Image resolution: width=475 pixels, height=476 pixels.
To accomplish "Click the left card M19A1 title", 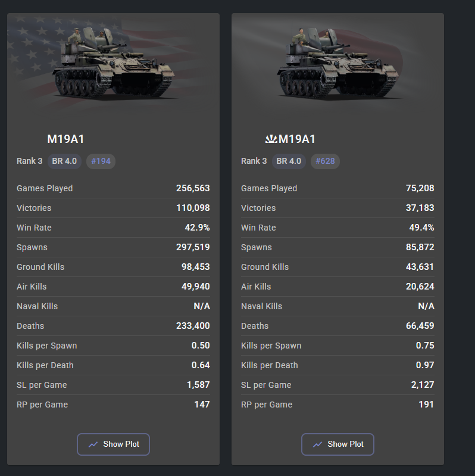I will [65, 139].
